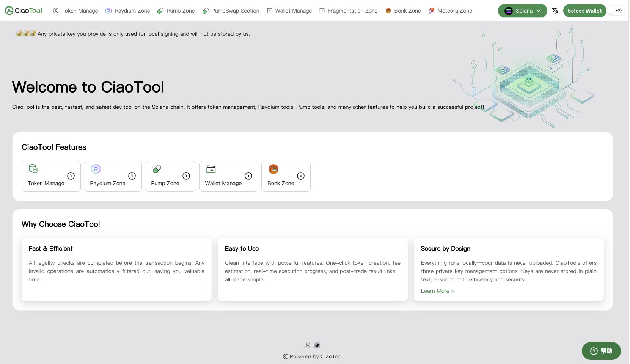Open the Meteora Zone navbar item
Screen dimensions: 630x364
450,11
